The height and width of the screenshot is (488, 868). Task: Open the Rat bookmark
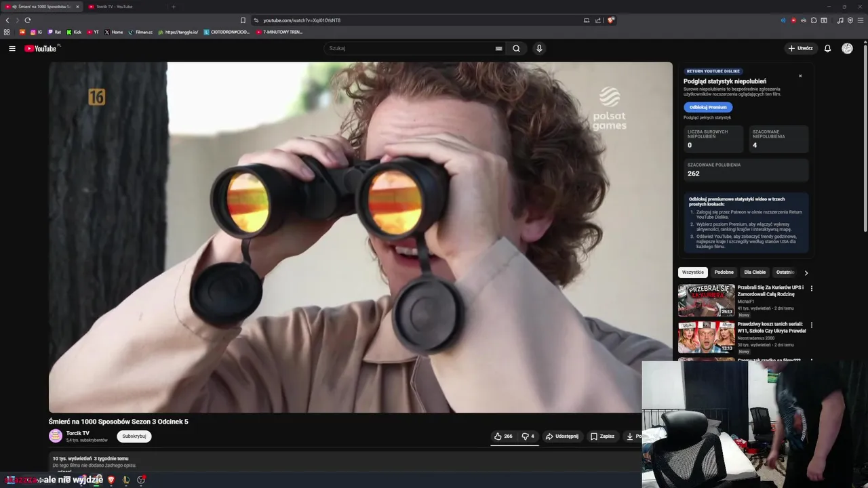click(x=54, y=32)
